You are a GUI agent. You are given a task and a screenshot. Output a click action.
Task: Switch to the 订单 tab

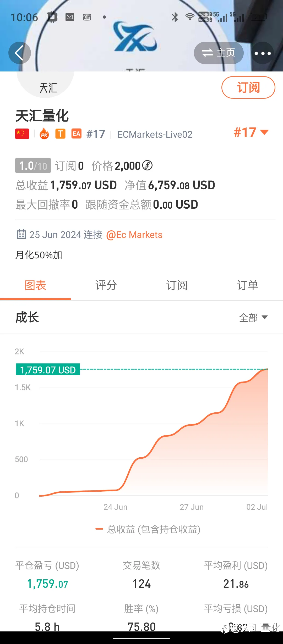248,285
